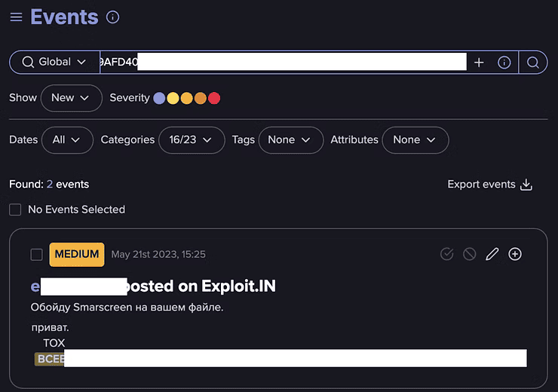Click the add plus-circle event icon

(x=515, y=254)
